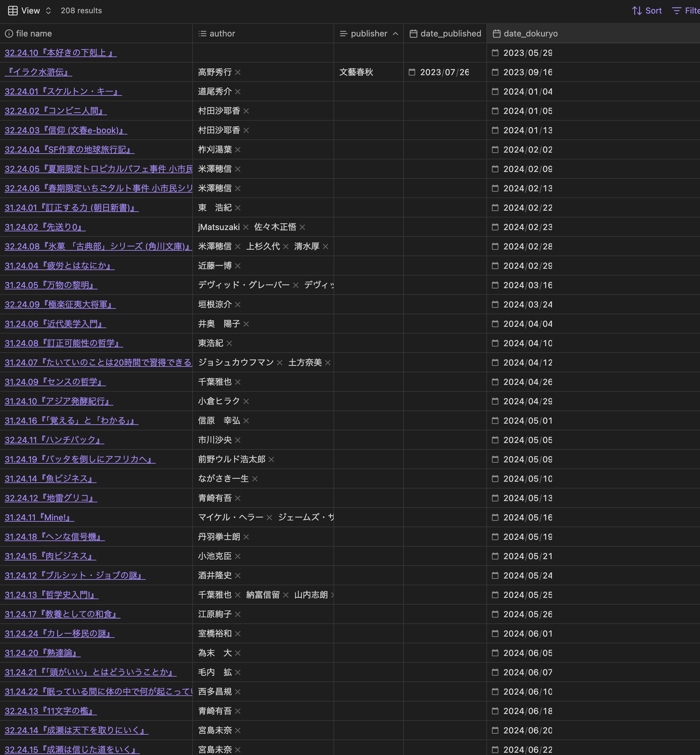Edit the 文藝春秋 publisher cell
Viewport: 700px width, 755px height.
pyautogui.click(x=356, y=72)
